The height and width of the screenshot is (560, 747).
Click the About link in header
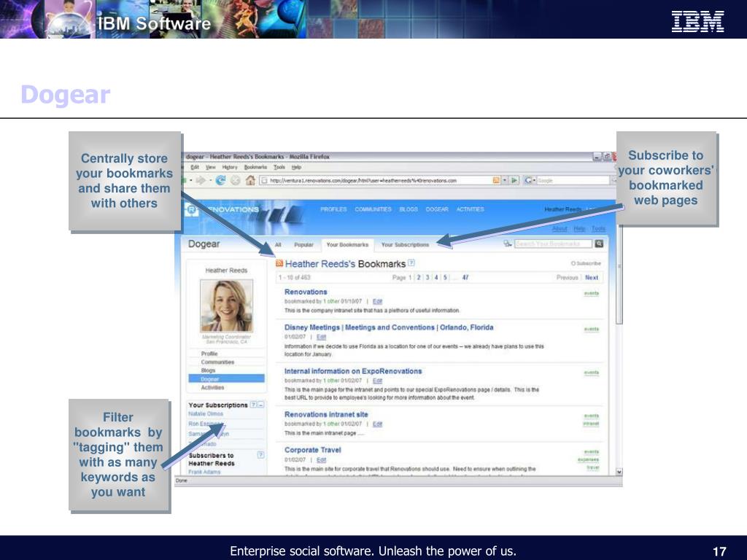tap(560, 228)
